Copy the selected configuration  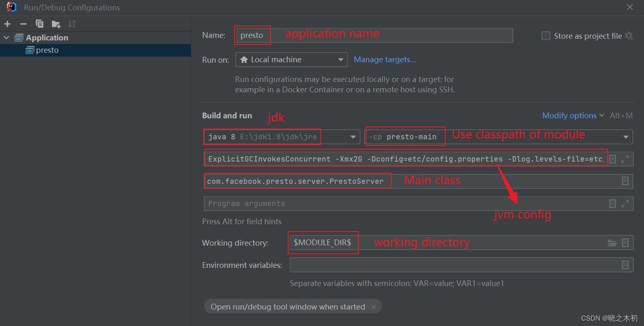[40, 24]
